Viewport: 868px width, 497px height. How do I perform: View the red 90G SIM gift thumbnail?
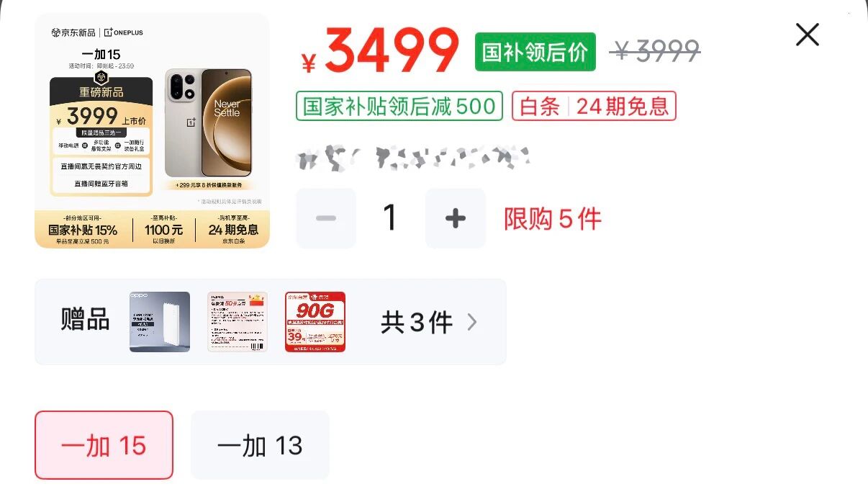tap(315, 322)
